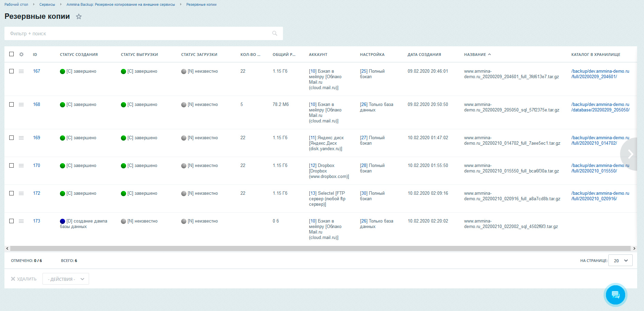Open backup ID 167 link
Image resolution: width=644 pixels, height=311 pixels.
(x=37, y=71)
